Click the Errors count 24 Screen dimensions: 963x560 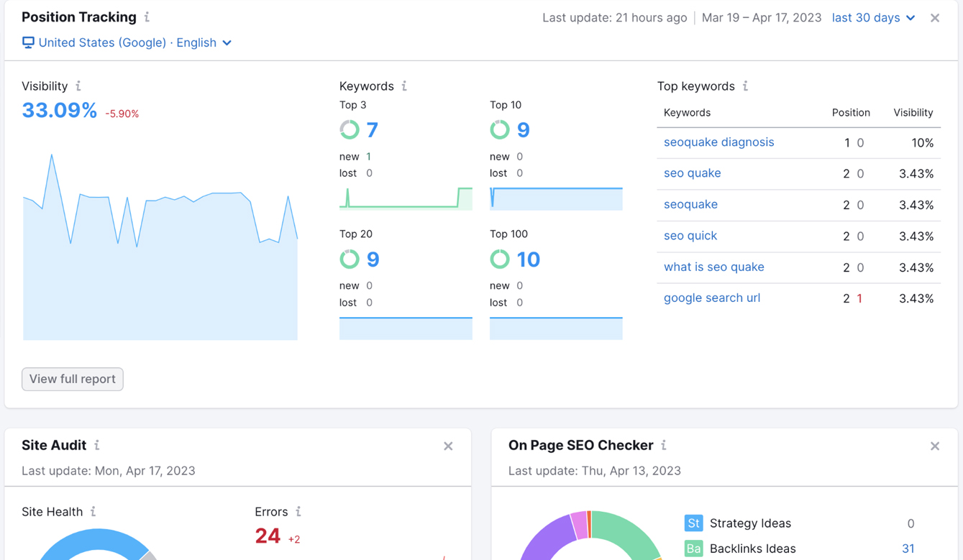pyautogui.click(x=268, y=536)
